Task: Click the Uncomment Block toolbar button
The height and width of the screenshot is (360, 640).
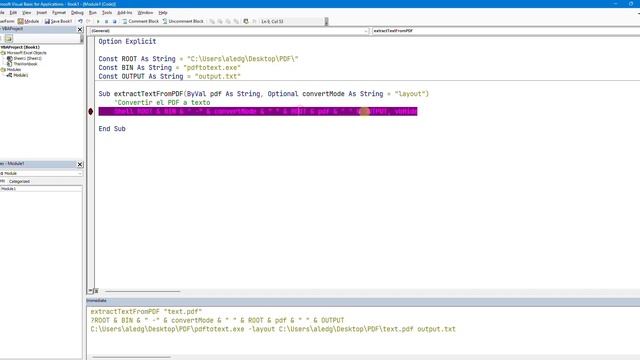Action: (183, 21)
